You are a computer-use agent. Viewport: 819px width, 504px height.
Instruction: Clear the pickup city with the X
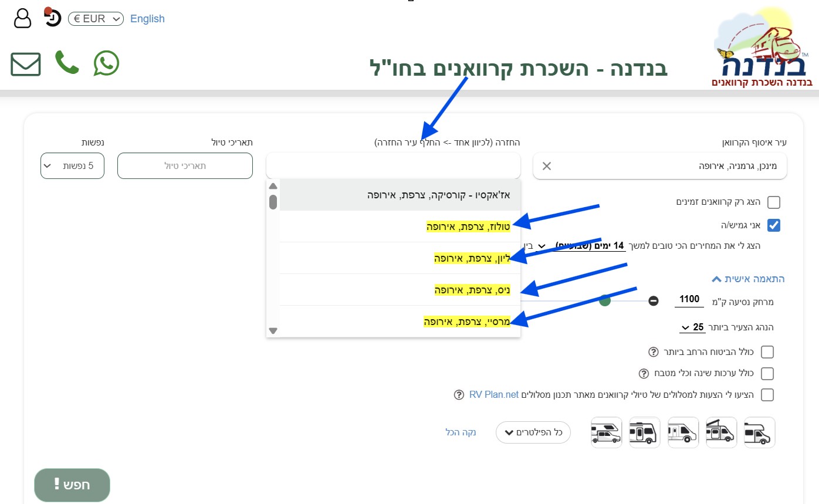[x=546, y=166]
